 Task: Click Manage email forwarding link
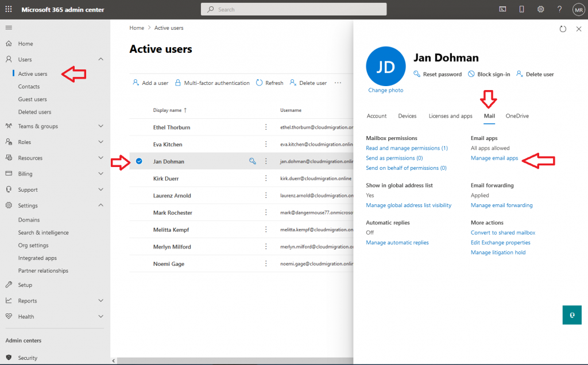(x=502, y=205)
